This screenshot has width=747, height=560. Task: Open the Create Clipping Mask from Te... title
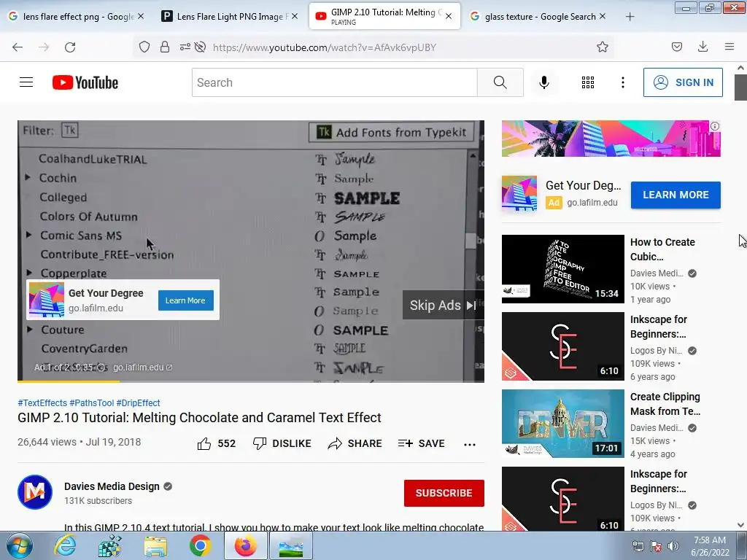tap(665, 404)
